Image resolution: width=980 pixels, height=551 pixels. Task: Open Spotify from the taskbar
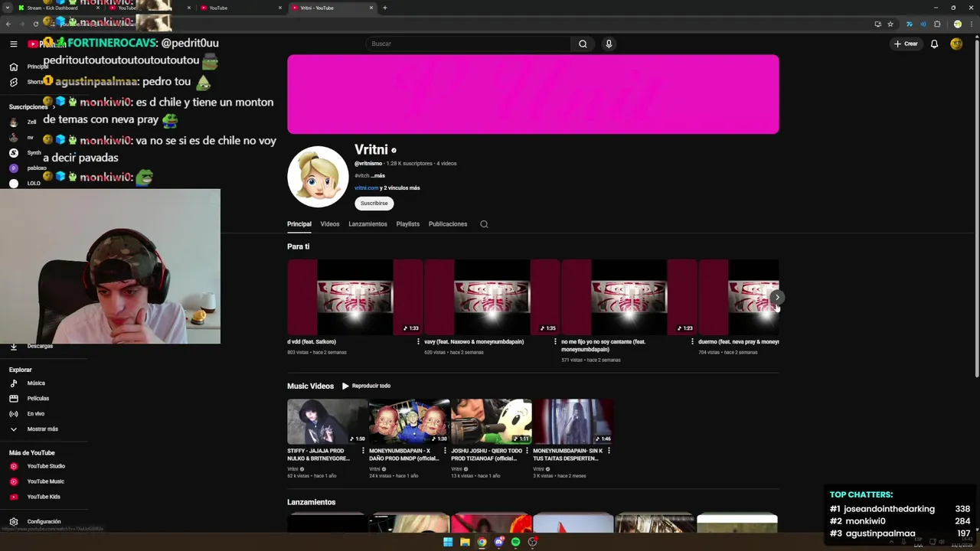click(515, 542)
